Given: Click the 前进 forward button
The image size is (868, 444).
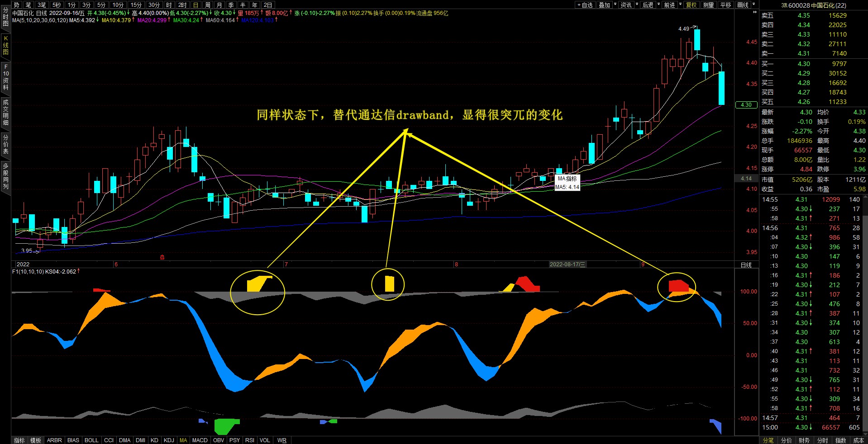Looking at the screenshot, I should 670,5.
